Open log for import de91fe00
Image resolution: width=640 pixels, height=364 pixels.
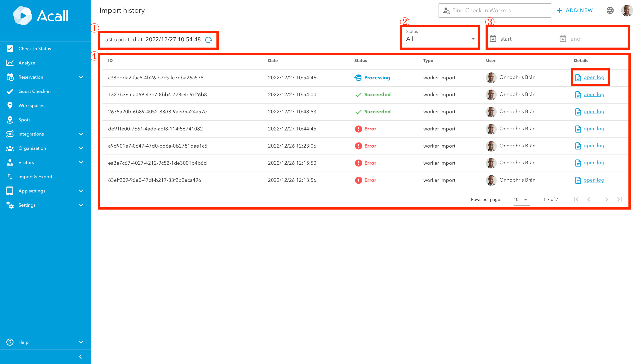click(x=594, y=129)
